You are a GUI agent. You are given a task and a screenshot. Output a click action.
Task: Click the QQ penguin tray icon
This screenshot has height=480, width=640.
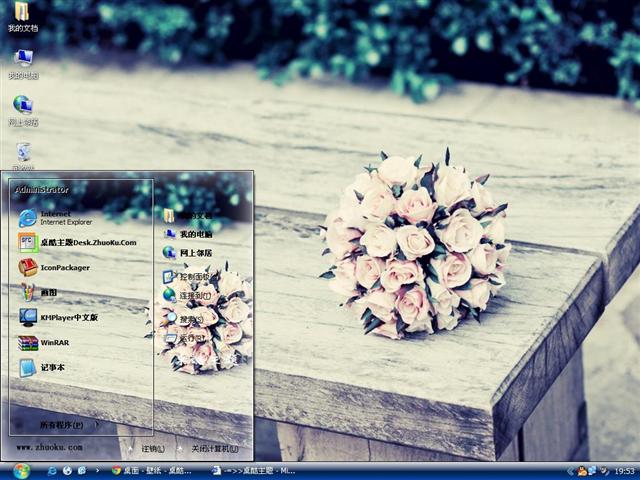tap(582, 471)
